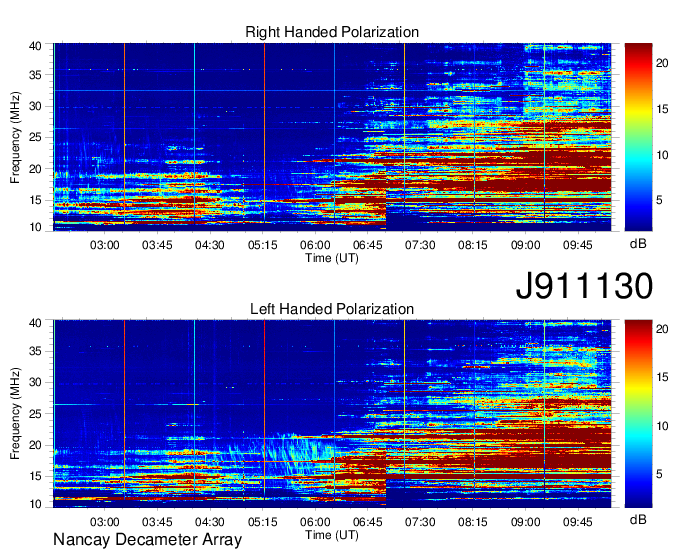Click 04:30 time tick of Right Handed plot
The image size is (680, 552).
click(x=209, y=245)
